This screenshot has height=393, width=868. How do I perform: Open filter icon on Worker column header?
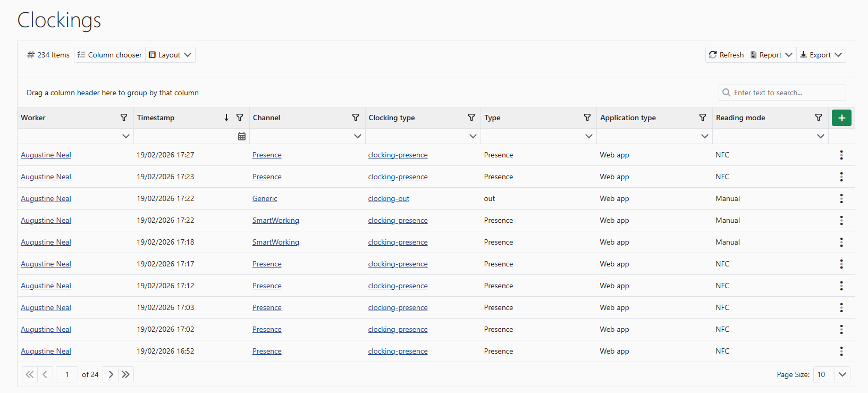click(x=124, y=118)
